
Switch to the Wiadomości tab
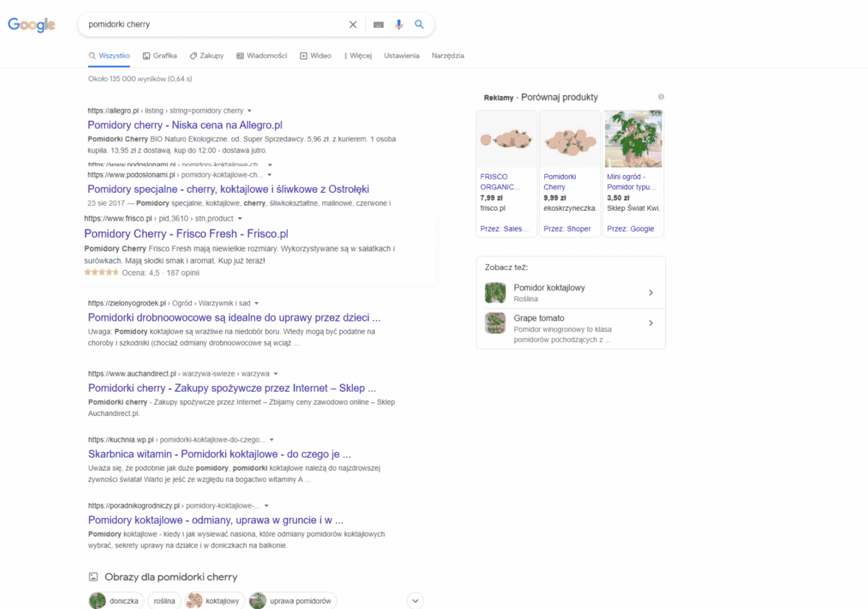pyautogui.click(x=262, y=56)
